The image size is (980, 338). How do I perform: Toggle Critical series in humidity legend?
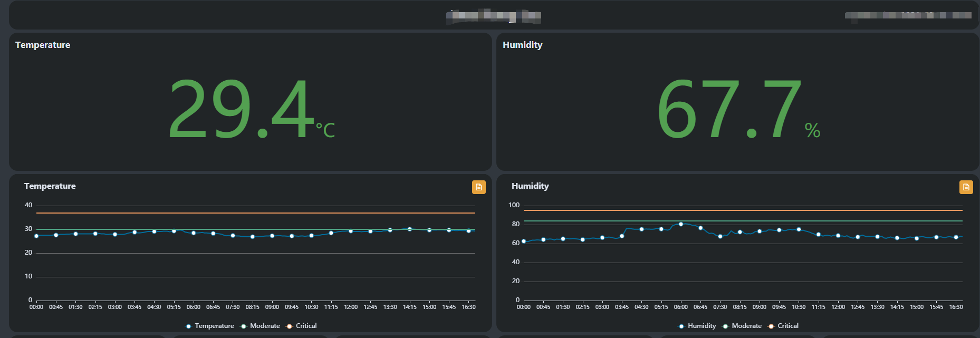pos(783,326)
